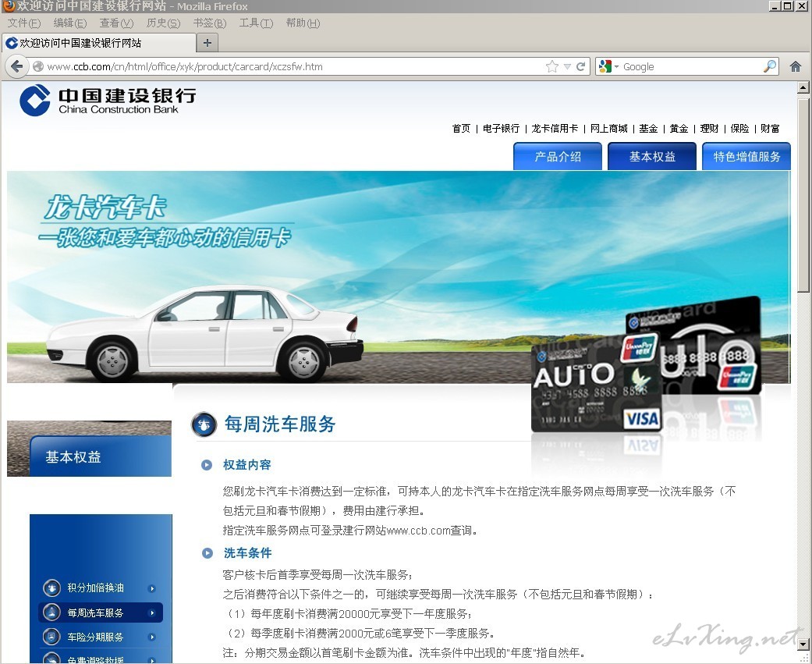812x664 pixels.
Task: Click the tab favicon of 欢迎访问中国建设银行网站
Action: tap(12, 43)
